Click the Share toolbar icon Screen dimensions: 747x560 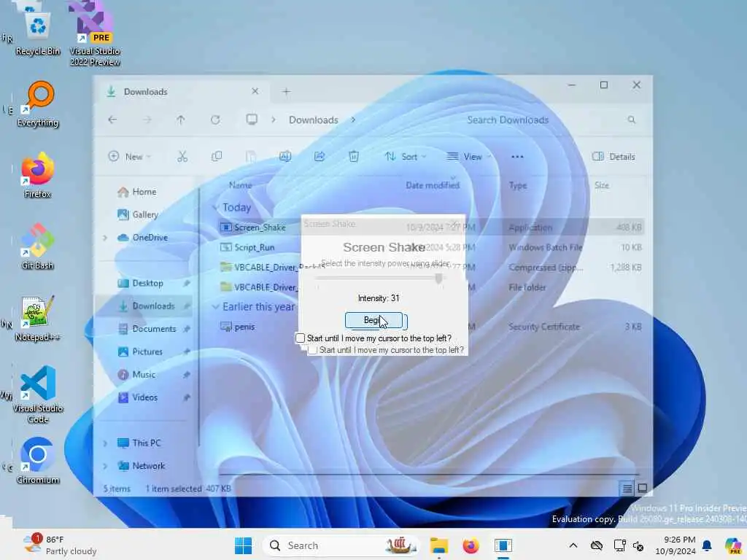(320, 156)
